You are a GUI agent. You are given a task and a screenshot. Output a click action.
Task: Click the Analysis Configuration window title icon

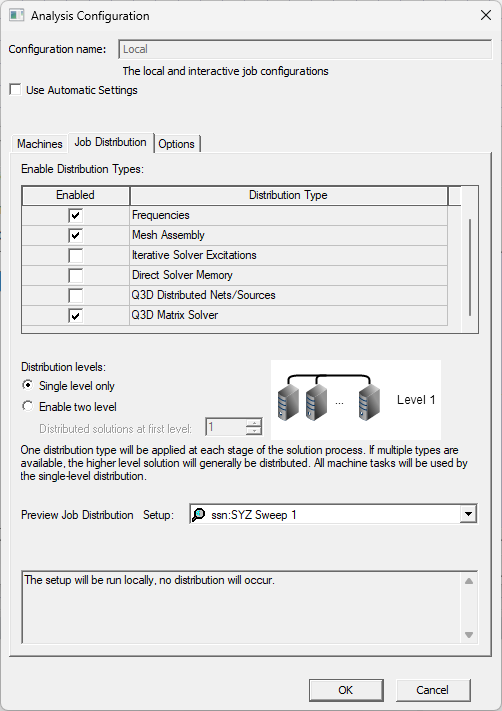coord(16,15)
